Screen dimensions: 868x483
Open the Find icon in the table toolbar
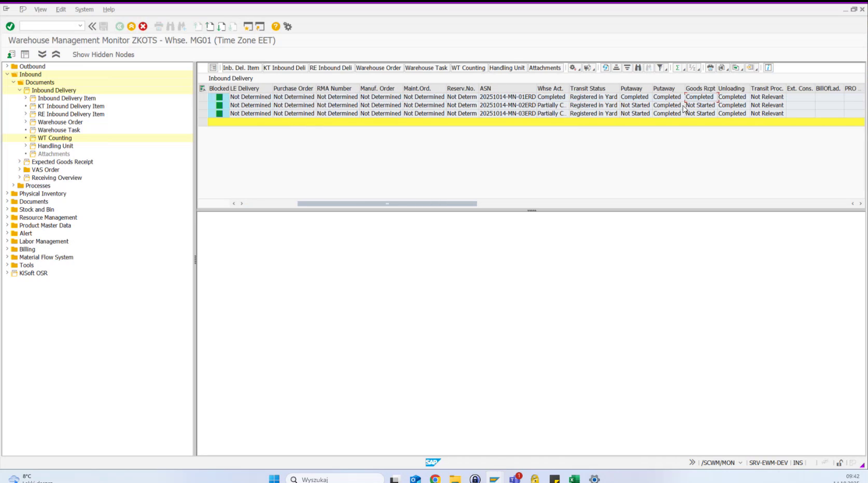tap(638, 67)
